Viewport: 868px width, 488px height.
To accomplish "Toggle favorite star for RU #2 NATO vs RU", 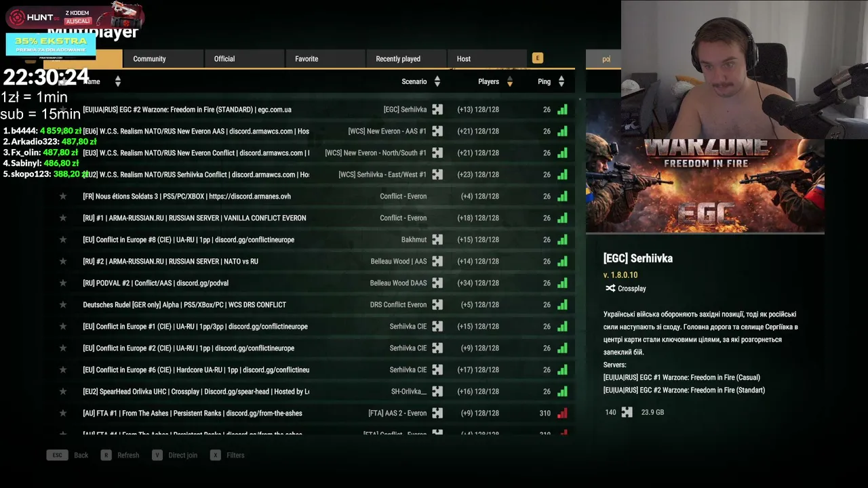I will click(x=63, y=262).
